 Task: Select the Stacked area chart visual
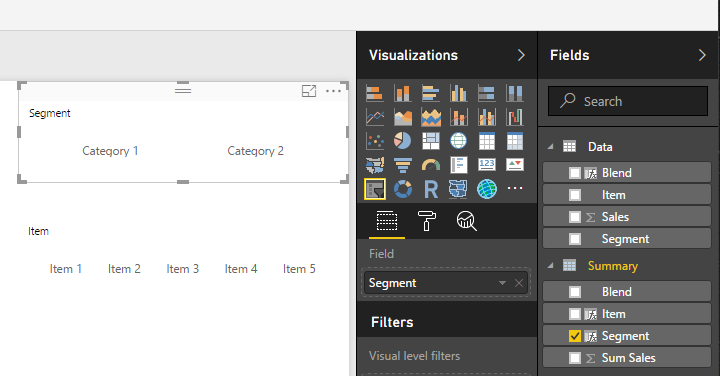coord(431,117)
